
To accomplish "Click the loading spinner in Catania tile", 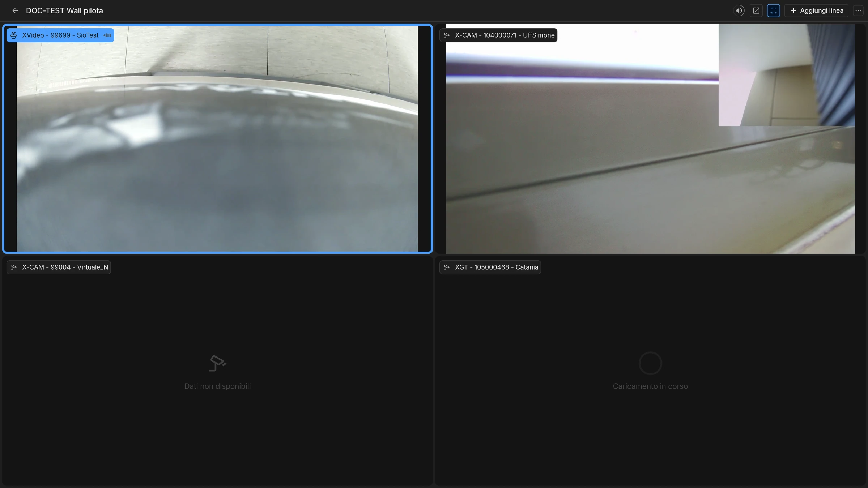I will [x=650, y=363].
